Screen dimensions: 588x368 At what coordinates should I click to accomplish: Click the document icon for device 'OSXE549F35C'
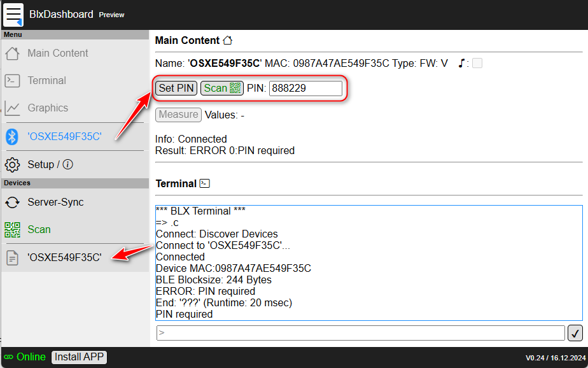tap(12, 258)
